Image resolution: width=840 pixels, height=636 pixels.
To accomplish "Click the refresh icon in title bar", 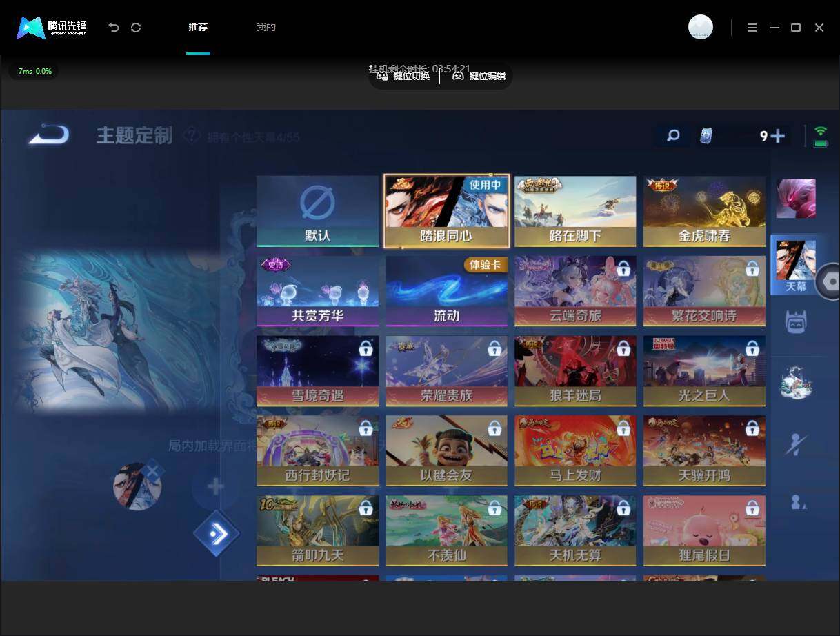I will point(136,28).
